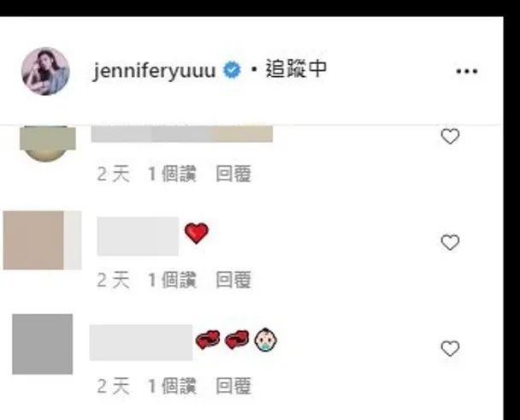
Task: View 1個讚 likes on the baby emoji comment
Action: click(172, 386)
